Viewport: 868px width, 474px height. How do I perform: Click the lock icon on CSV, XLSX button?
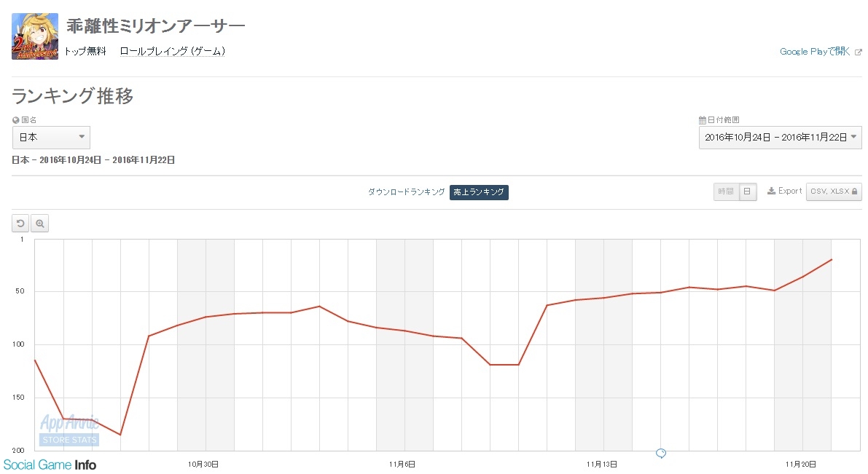[x=854, y=191]
